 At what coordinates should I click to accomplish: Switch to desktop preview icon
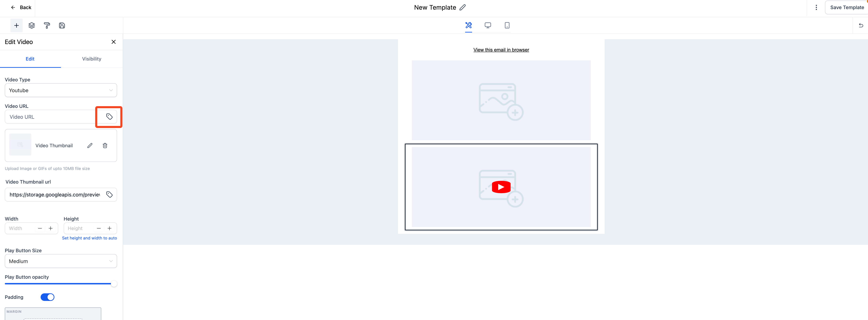[488, 25]
